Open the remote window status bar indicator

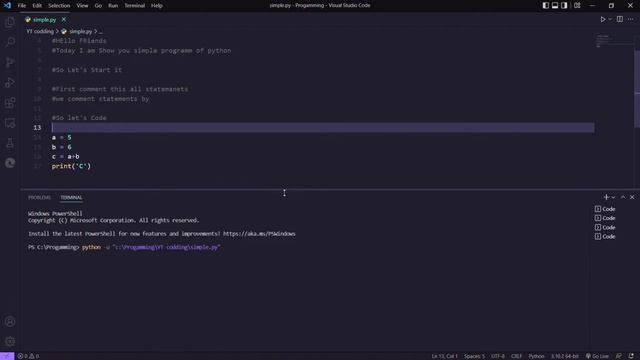pos(7,356)
